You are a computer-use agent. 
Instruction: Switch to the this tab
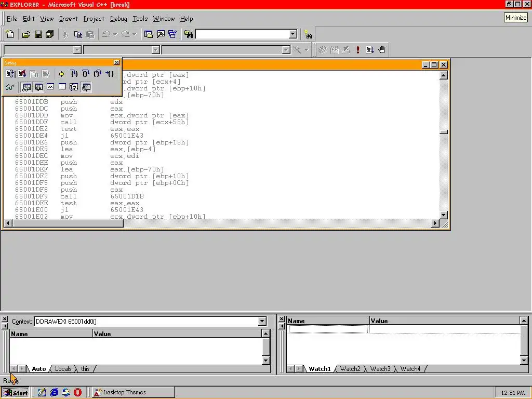click(85, 369)
